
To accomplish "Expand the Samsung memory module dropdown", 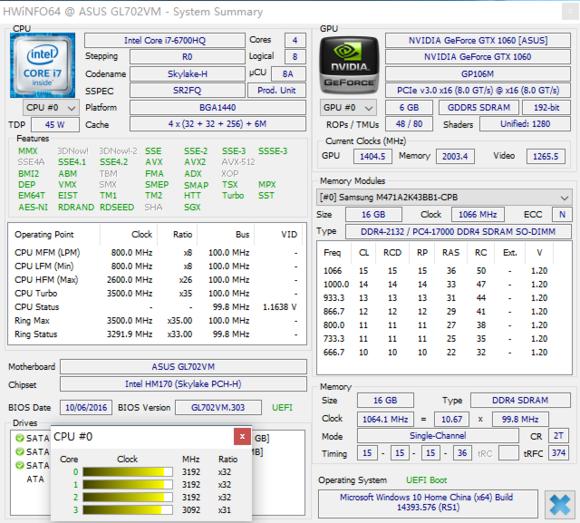I will pos(444,198).
